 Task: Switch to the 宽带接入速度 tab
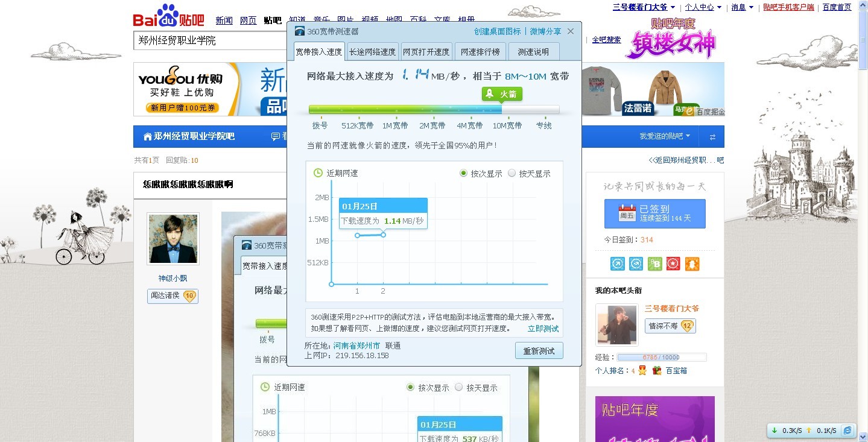(319, 52)
